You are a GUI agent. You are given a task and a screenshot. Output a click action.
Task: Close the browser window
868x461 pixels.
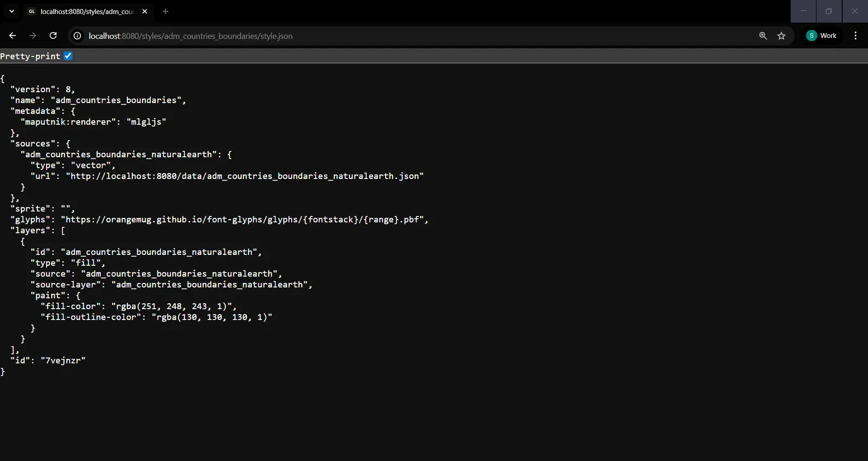click(x=854, y=11)
